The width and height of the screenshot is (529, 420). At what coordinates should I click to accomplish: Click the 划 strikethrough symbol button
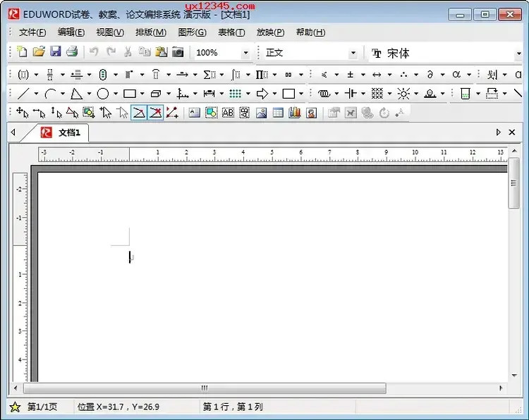(492, 75)
